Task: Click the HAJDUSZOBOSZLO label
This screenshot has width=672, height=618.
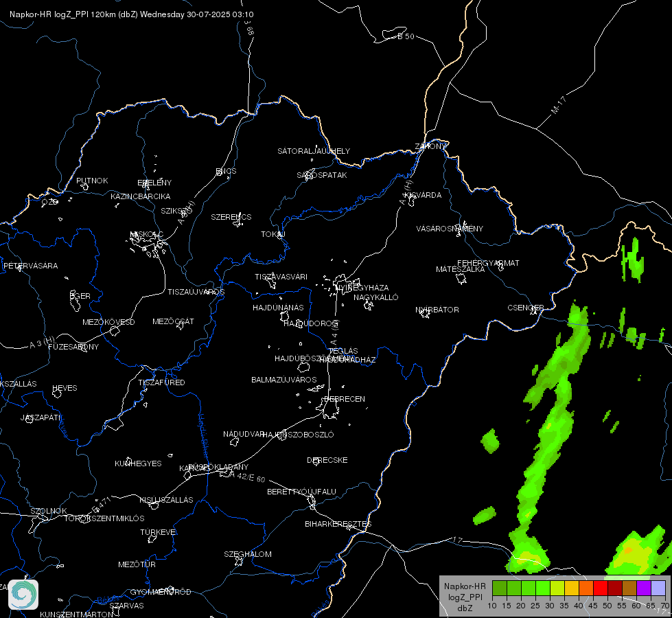Action: (298, 435)
